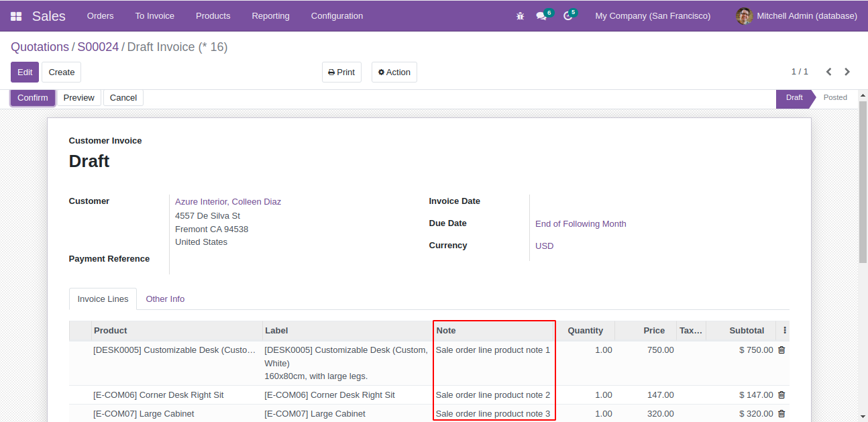Delete the Corner Desk Right Sit line
This screenshot has height=422, width=868.
click(x=781, y=395)
